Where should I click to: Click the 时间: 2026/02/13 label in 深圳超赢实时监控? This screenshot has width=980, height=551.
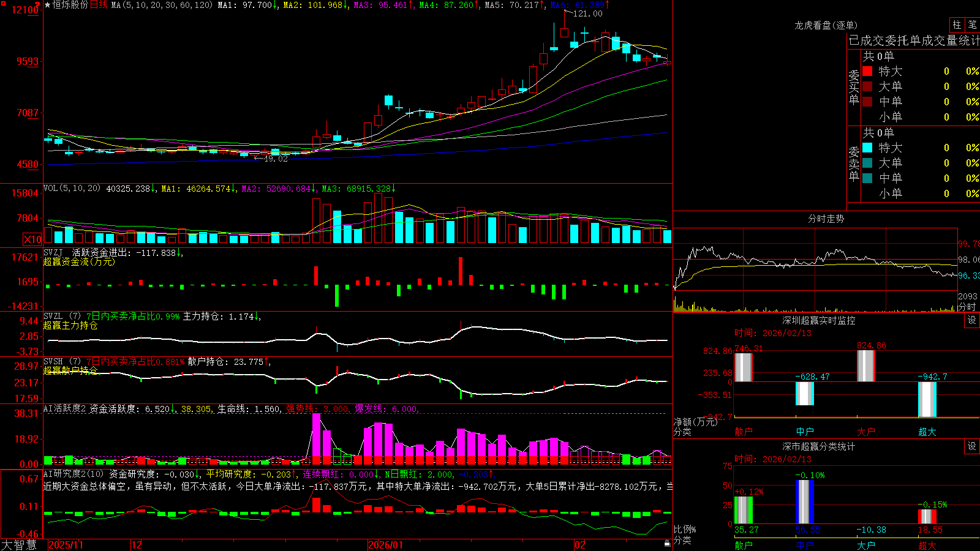(x=773, y=333)
